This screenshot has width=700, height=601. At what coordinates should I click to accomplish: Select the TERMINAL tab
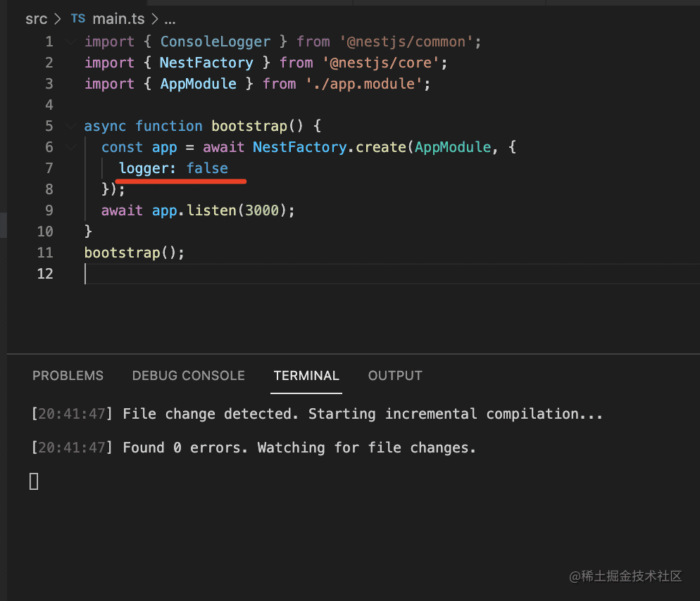(306, 376)
